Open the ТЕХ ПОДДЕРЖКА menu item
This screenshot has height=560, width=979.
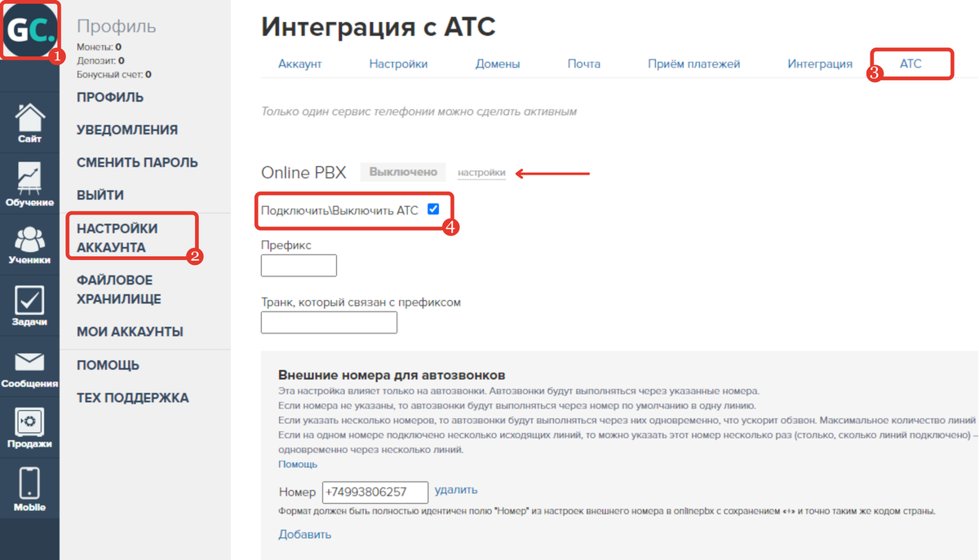[133, 398]
